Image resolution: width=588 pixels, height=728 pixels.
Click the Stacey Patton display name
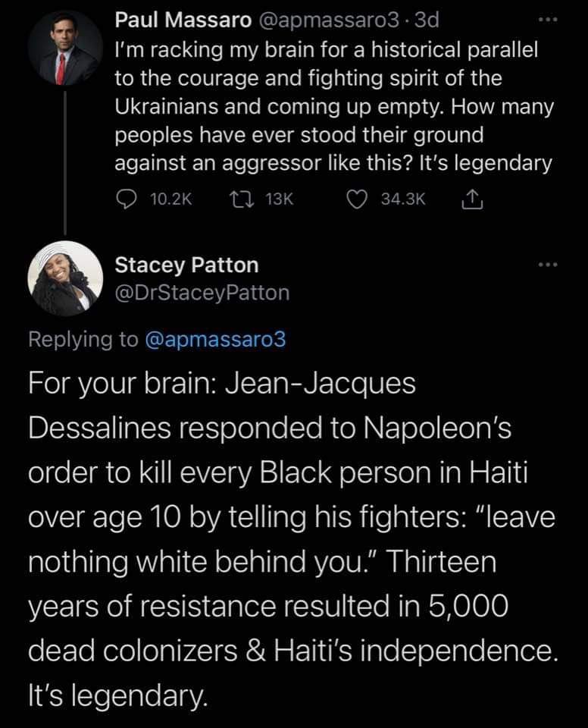(x=186, y=265)
